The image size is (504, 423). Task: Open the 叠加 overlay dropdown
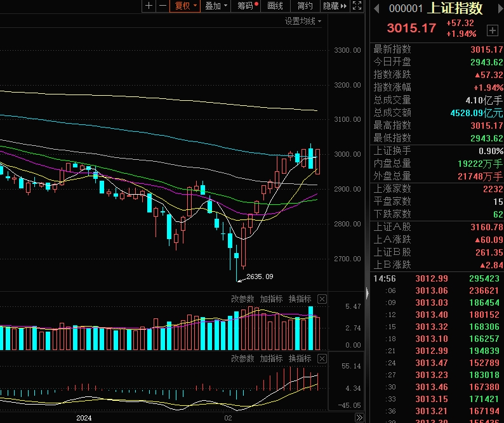[x=216, y=6]
